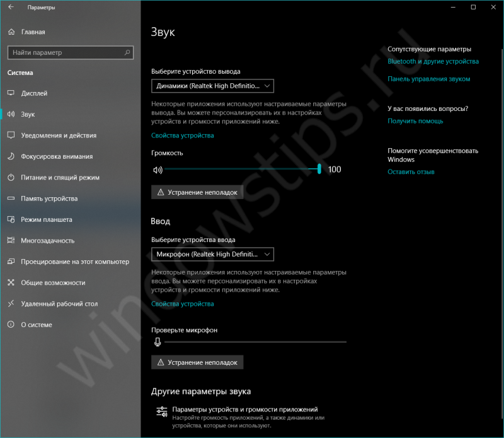The width and height of the screenshot is (504, 438).
Task: Click the Звук page heading
Action: coord(163,32)
